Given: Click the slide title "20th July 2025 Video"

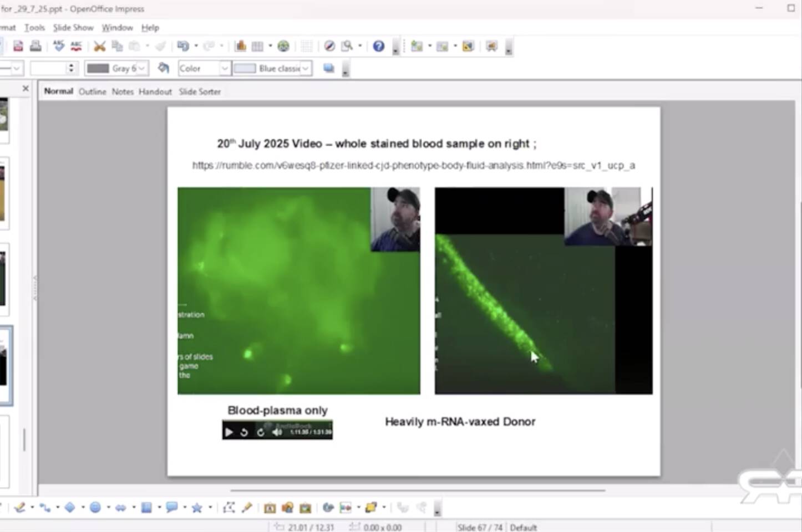Looking at the screenshot, I should (270, 144).
